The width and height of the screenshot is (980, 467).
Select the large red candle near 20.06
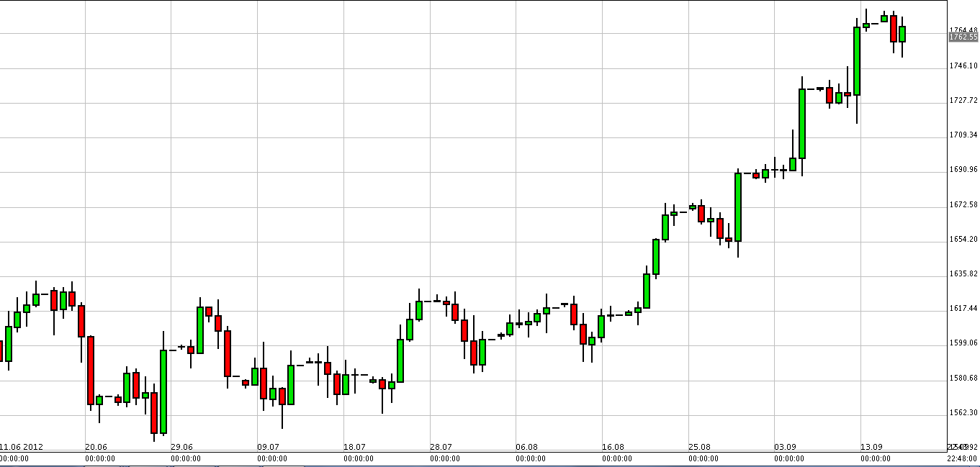92,371
